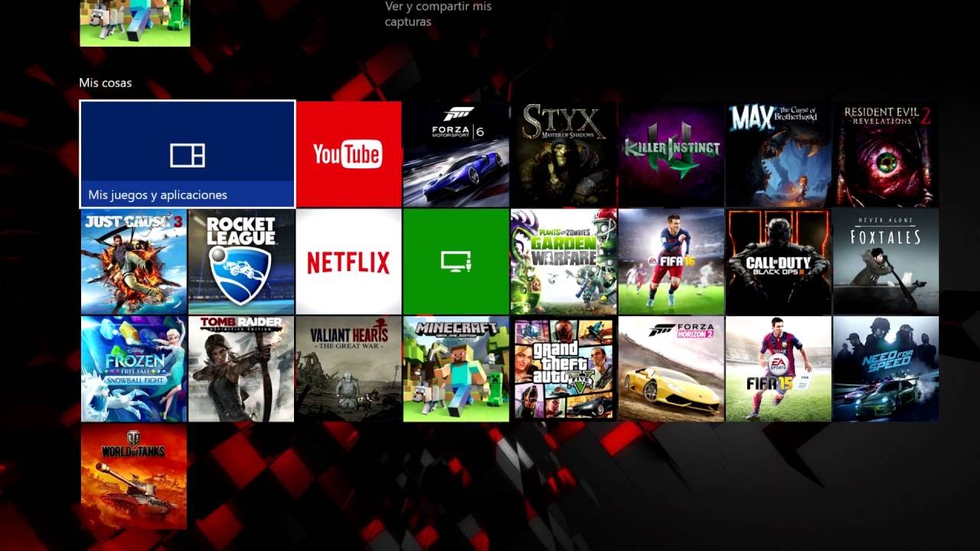
Task: Launch Killer Instinct game tile
Action: tap(671, 154)
